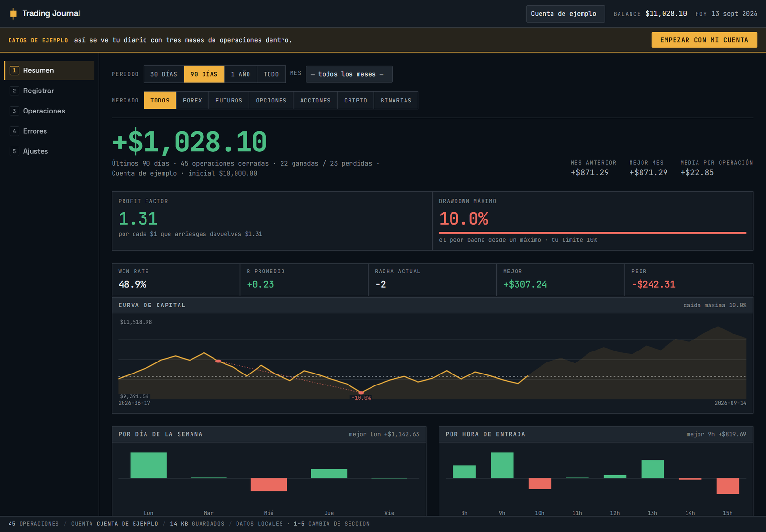Image resolution: width=766 pixels, height=532 pixels.
Task: Click the 8h green bar in hour chart
Action: point(464,472)
